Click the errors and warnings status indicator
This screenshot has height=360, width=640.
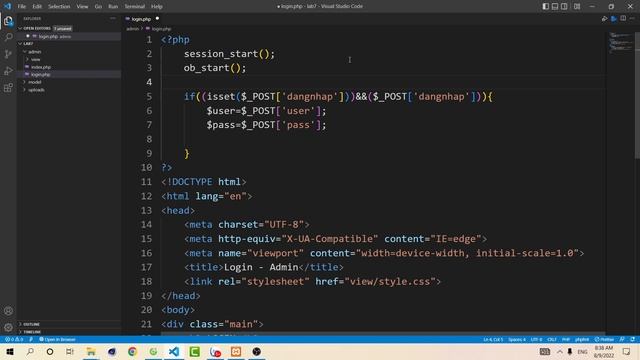coord(13,339)
